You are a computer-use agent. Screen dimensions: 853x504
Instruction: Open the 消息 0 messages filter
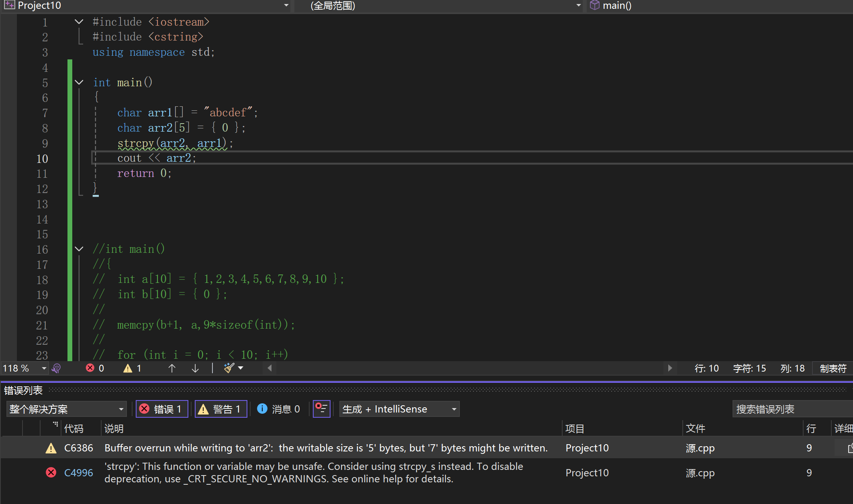click(x=279, y=409)
